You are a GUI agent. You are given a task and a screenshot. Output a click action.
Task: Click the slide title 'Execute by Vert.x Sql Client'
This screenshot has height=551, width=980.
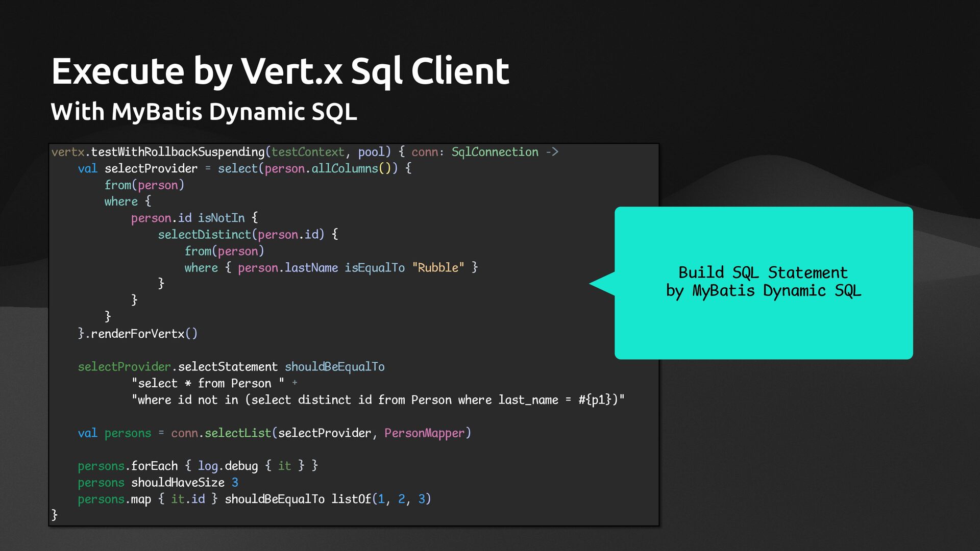pos(280,70)
